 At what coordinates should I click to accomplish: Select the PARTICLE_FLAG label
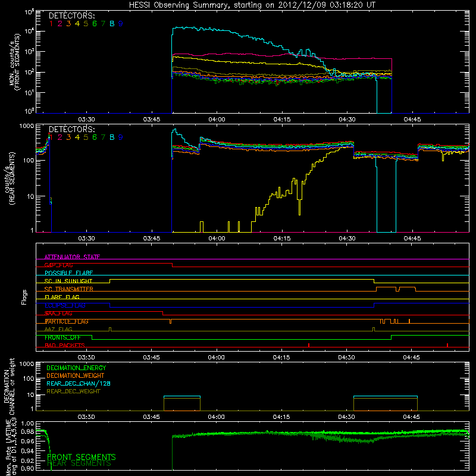(67, 321)
